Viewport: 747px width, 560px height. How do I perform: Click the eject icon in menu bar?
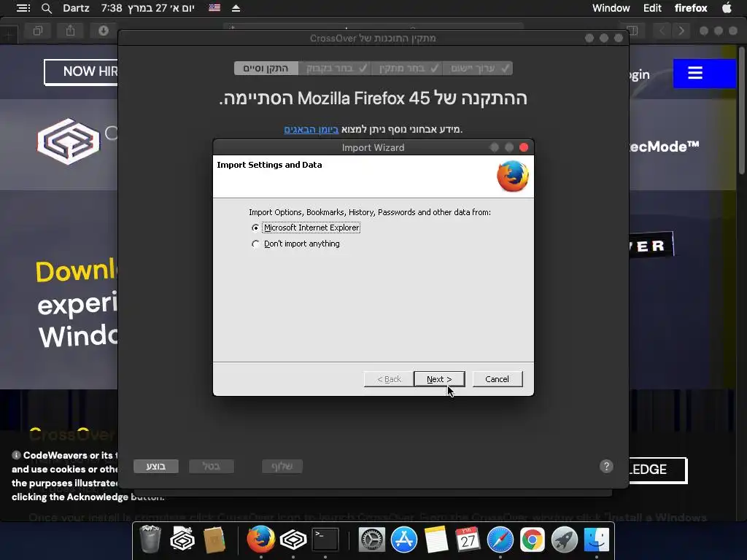point(236,8)
